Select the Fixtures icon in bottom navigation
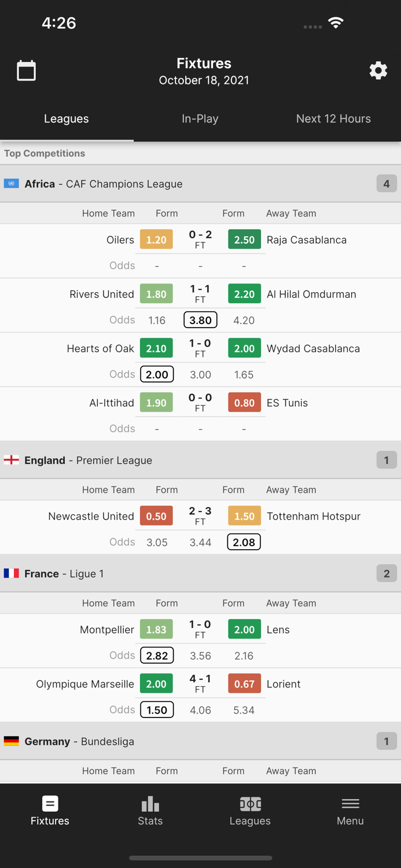The width and height of the screenshot is (401, 868). [x=50, y=809]
